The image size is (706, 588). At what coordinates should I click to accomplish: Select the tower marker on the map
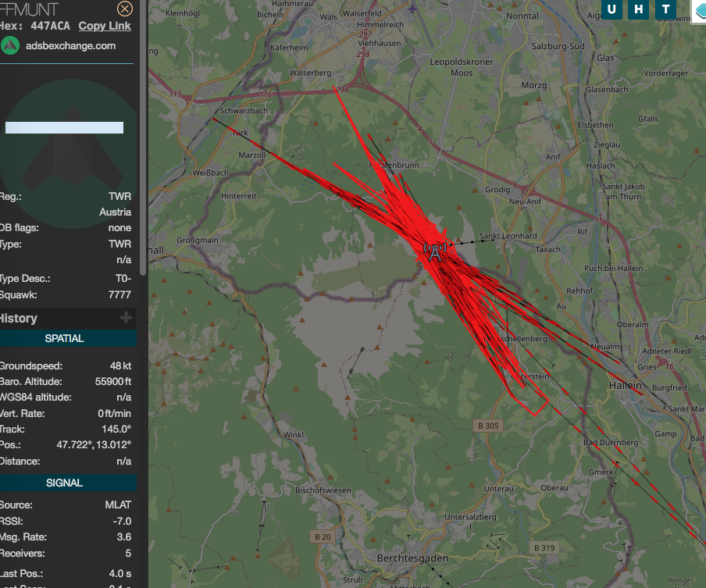435,251
